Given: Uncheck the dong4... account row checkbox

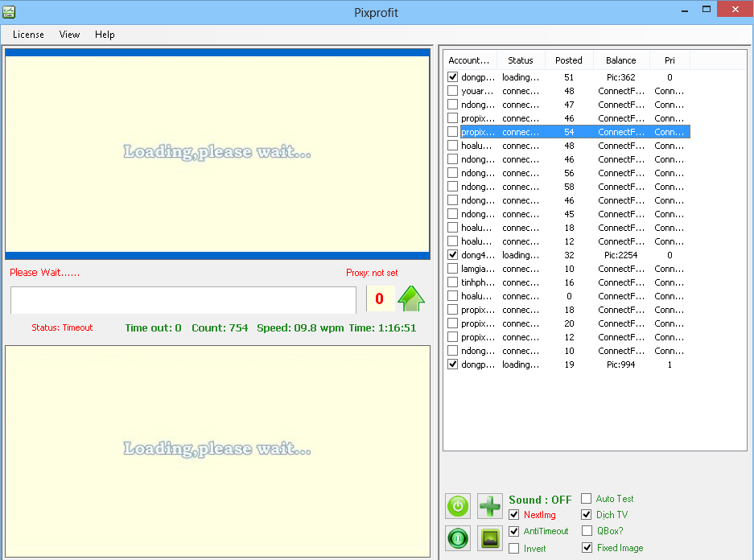Looking at the screenshot, I should click(x=453, y=255).
